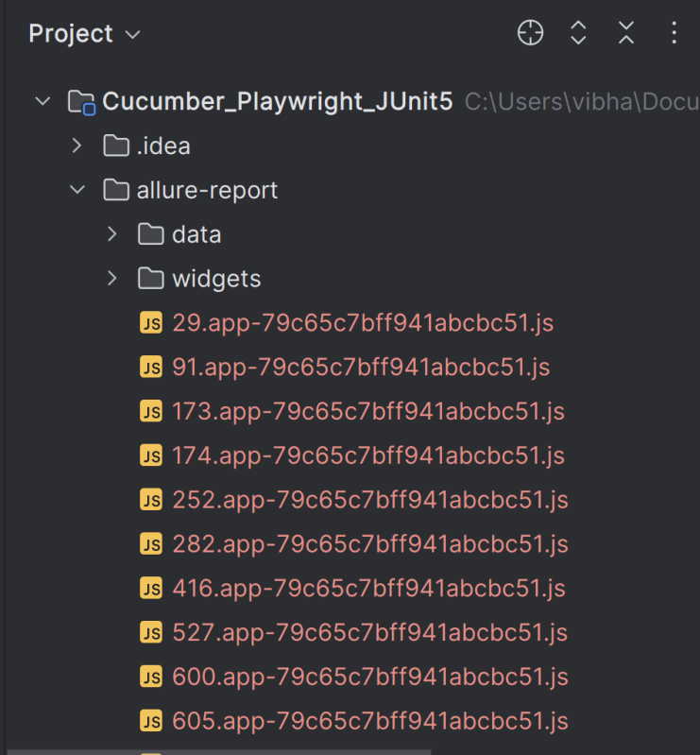Open the Project panel options menu

click(x=674, y=34)
